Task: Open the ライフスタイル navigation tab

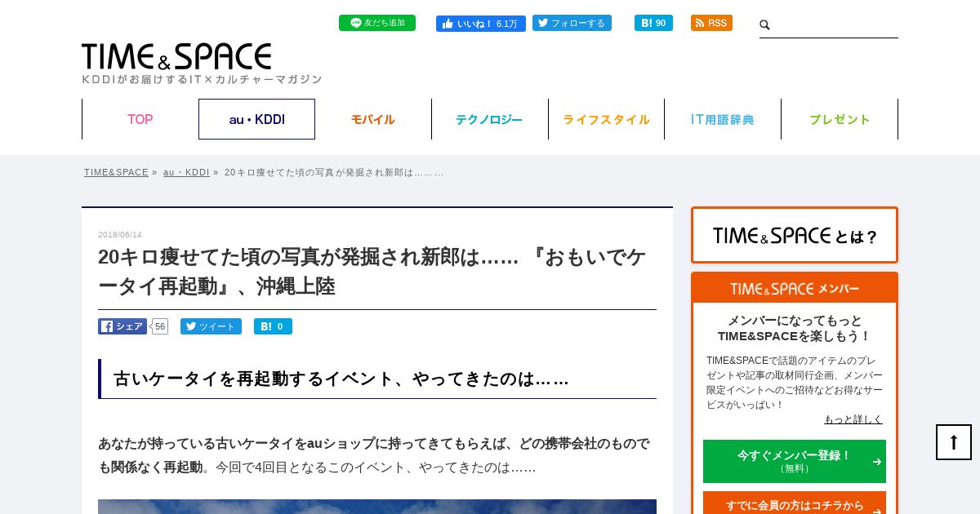Action: (606, 119)
